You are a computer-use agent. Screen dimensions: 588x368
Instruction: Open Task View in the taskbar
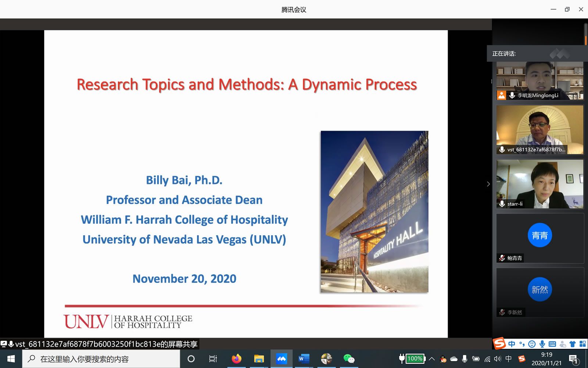pos(213,358)
